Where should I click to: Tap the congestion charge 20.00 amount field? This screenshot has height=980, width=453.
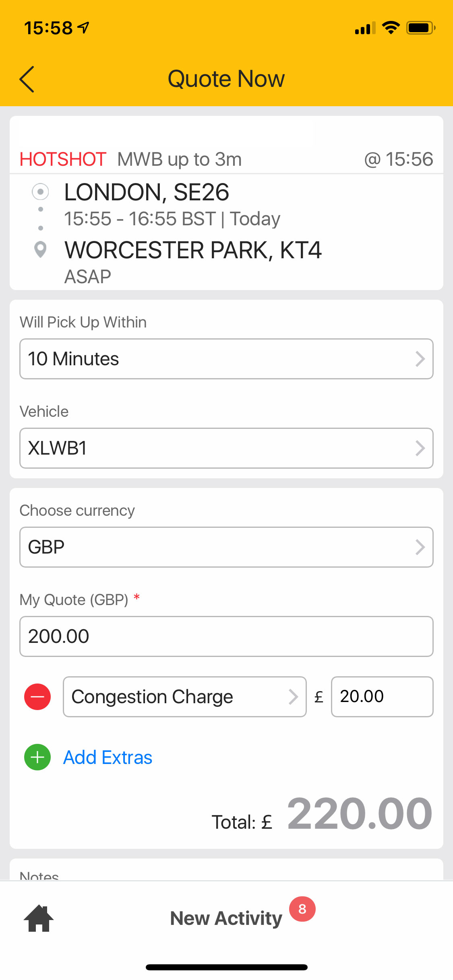coord(382,697)
